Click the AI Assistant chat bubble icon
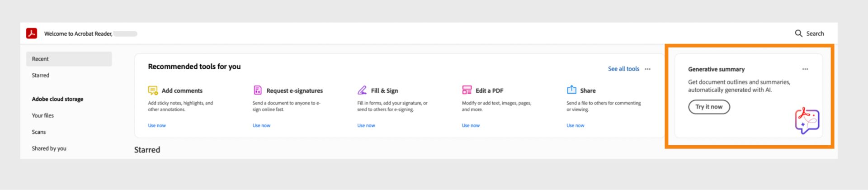 point(807,120)
